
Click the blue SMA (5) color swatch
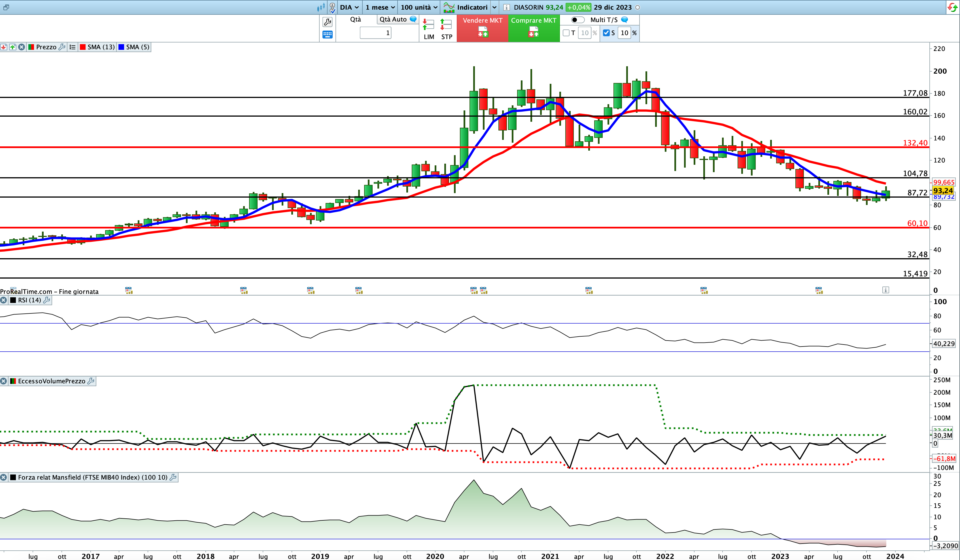pos(121,47)
